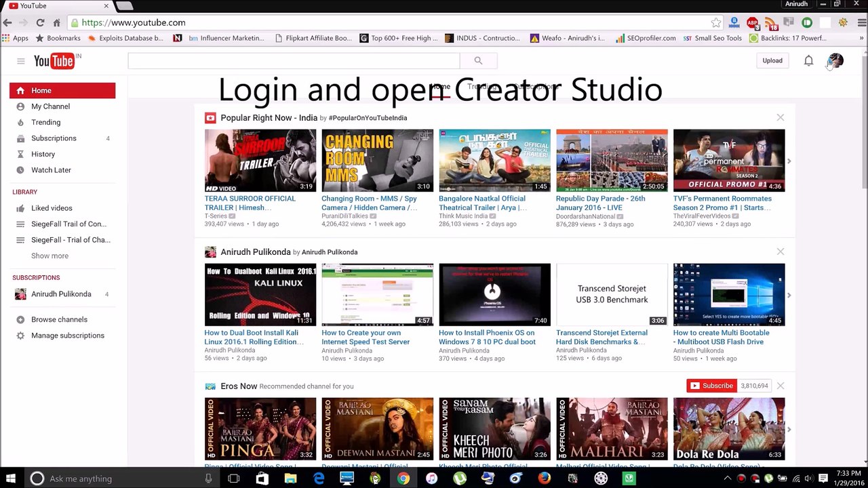Open Transcend Storejet benchmark thumbnail
This screenshot has height=488, width=868.
[x=612, y=295]
